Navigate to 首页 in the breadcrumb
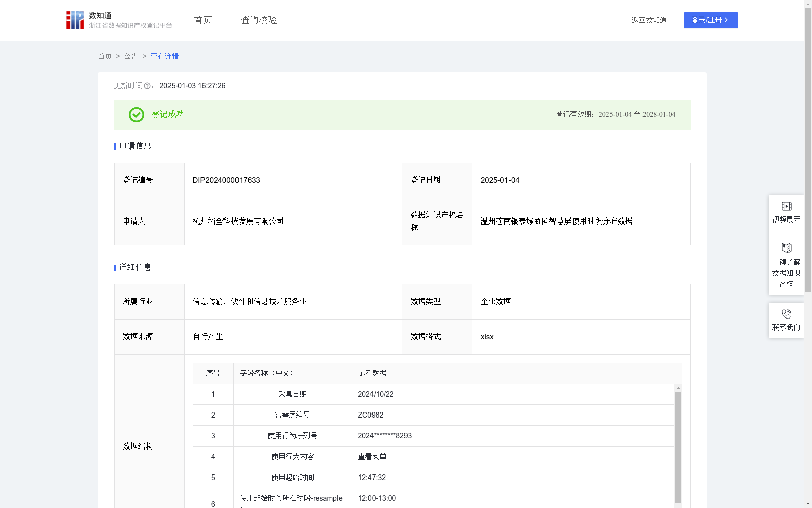The image size is (812, 508). (x=105, y=56)
